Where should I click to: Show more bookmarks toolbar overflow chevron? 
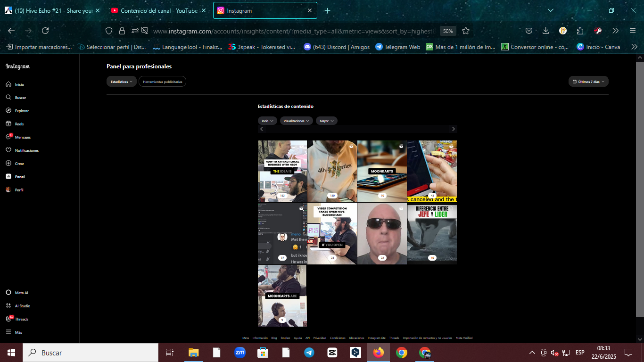tap(634, 47)
